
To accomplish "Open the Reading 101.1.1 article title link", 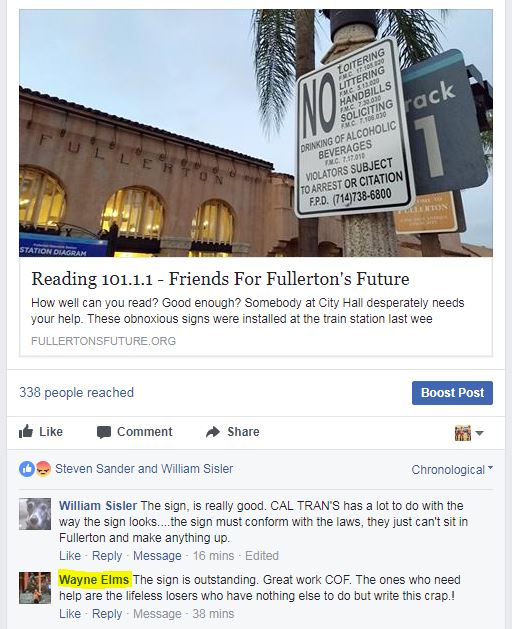I will 220,279.
